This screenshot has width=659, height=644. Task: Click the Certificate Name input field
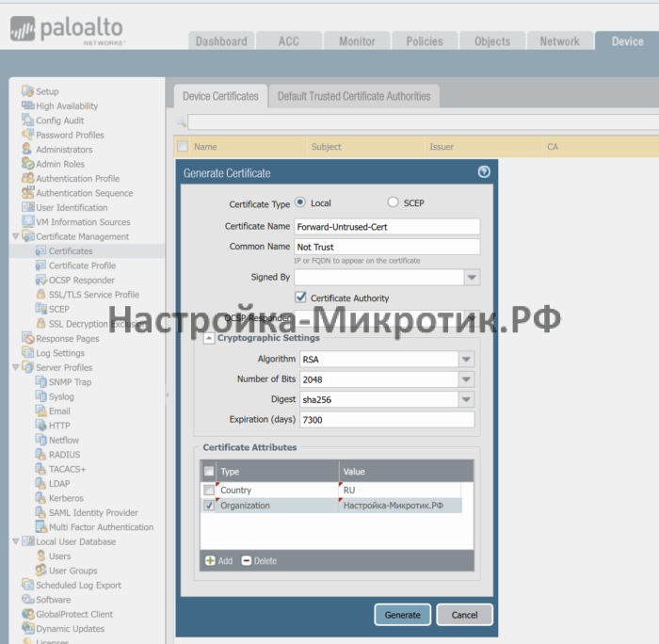coord(387,227)
